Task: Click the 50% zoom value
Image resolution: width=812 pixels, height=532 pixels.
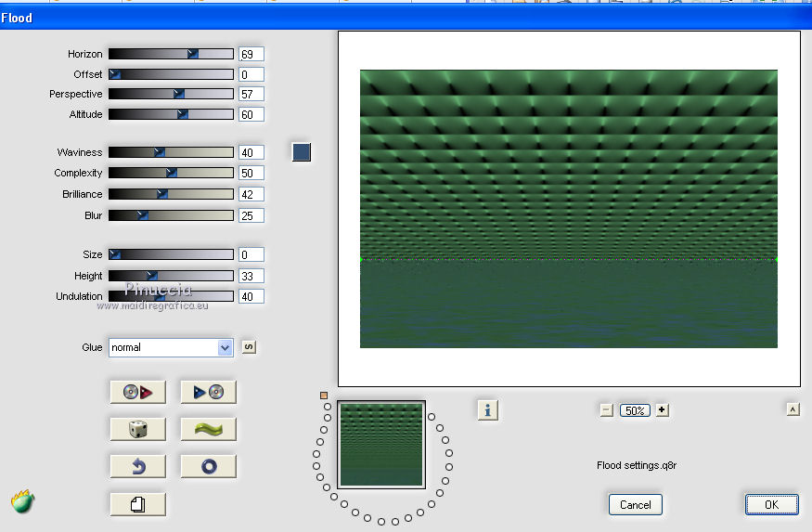Action: tap(635, 410)
